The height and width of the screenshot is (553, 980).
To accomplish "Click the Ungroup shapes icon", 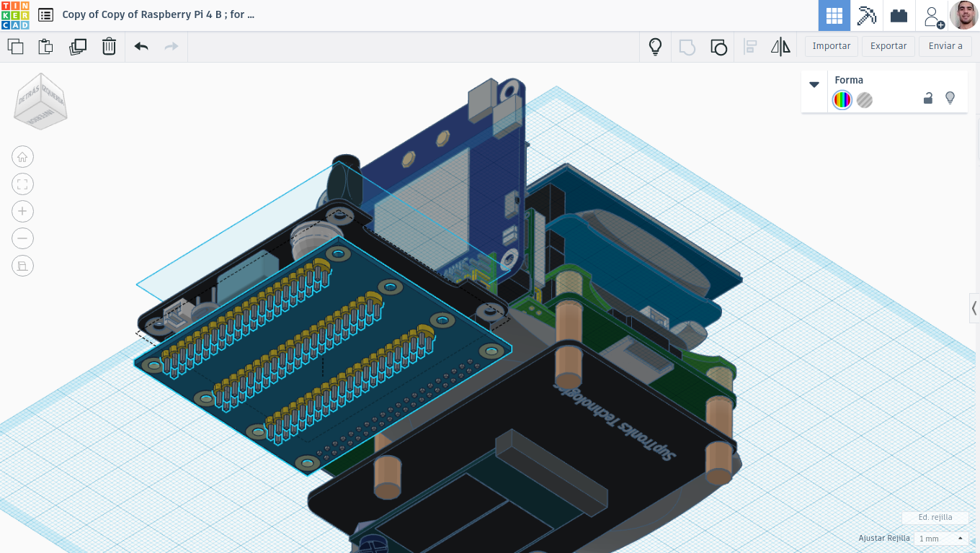I will point(718,47).
